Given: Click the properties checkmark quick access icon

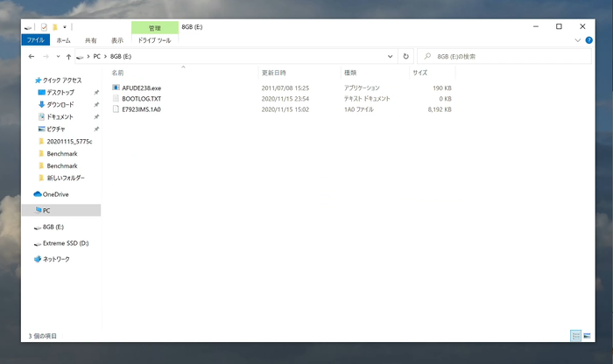Looking at the screenshot, I should click(x=44, y=27).
